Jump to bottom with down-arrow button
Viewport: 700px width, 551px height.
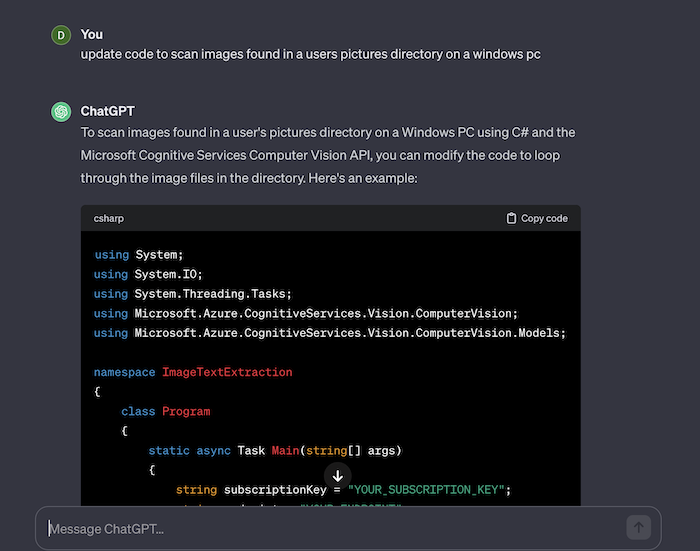coord(338,476)
